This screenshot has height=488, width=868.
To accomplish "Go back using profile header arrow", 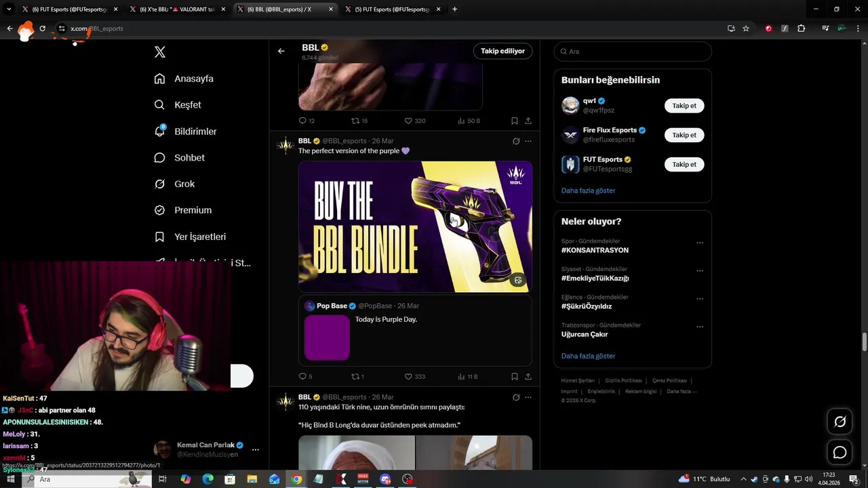I will pyautogui.click(x=281, y=51).
